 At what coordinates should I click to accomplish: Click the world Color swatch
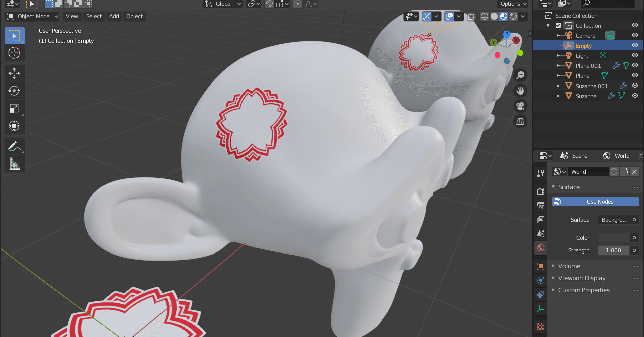[614, 238]
